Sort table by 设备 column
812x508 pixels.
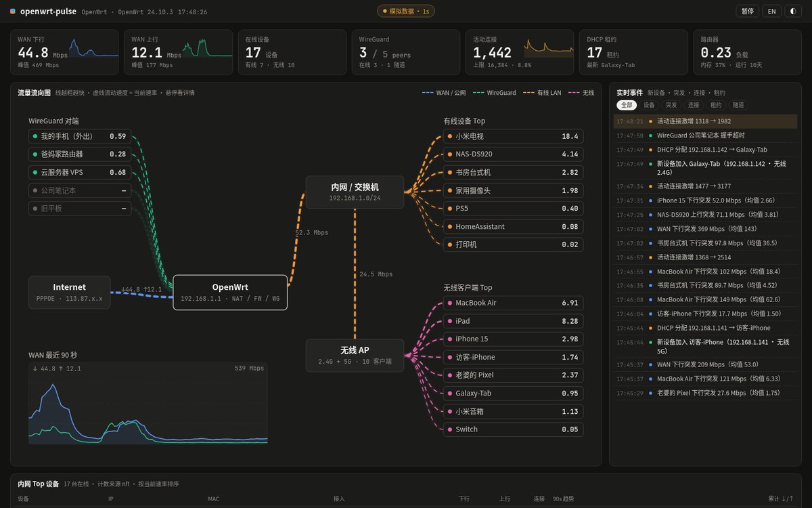click(23, 499)
